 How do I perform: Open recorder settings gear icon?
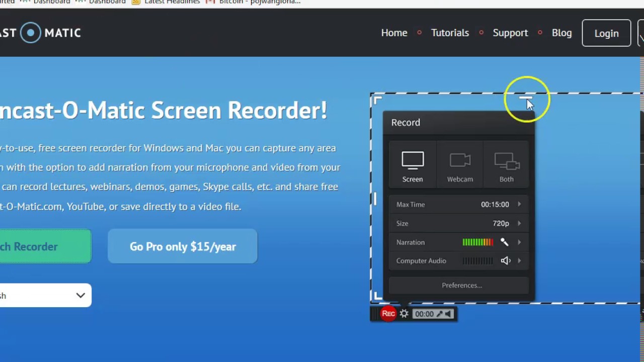click(x=404, y=314)
